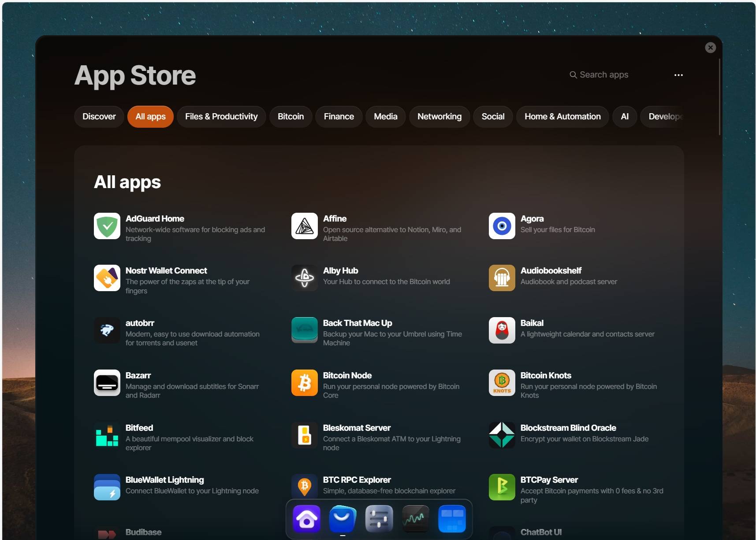Open the Audiobookshelf headphone icon
The image size is (756, 540).
point(502,278)
